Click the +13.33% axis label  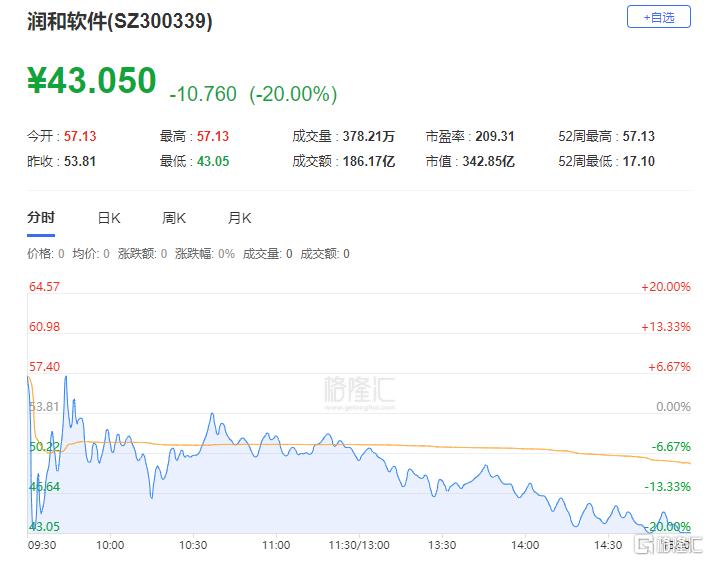pos(666,326)
